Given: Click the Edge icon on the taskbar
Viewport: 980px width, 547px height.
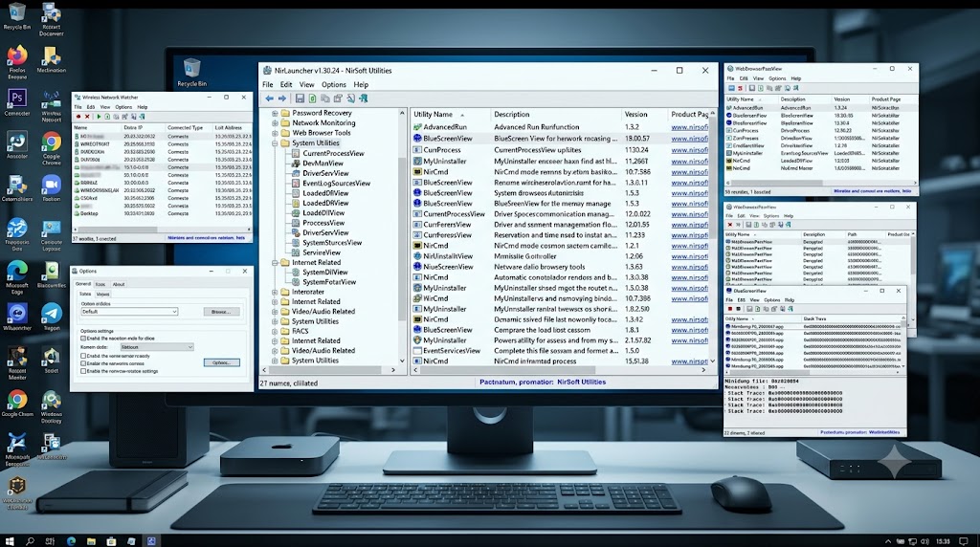Looking at the screenshot, I should tap(71, 540).
